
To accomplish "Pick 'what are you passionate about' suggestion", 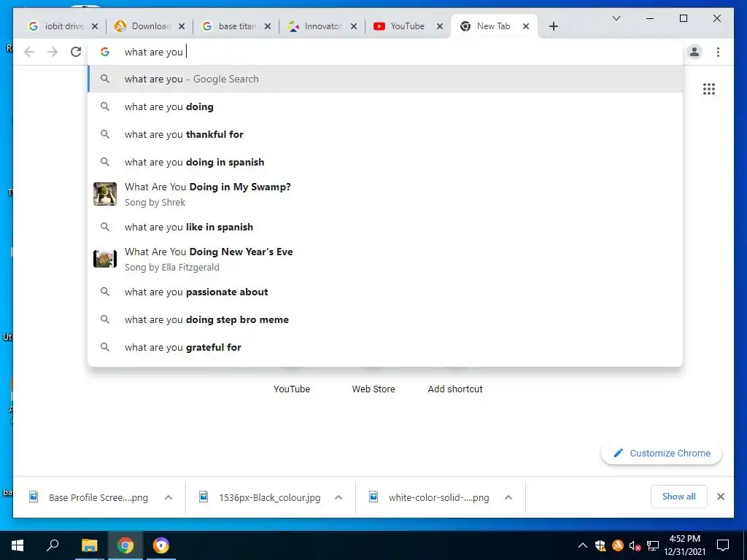I will click(x=385, y=292).
